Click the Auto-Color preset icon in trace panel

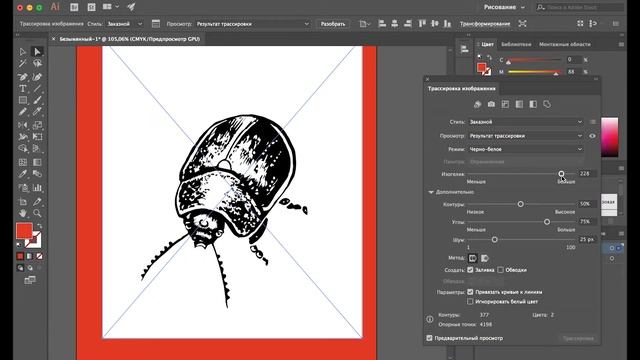point(477,104)
